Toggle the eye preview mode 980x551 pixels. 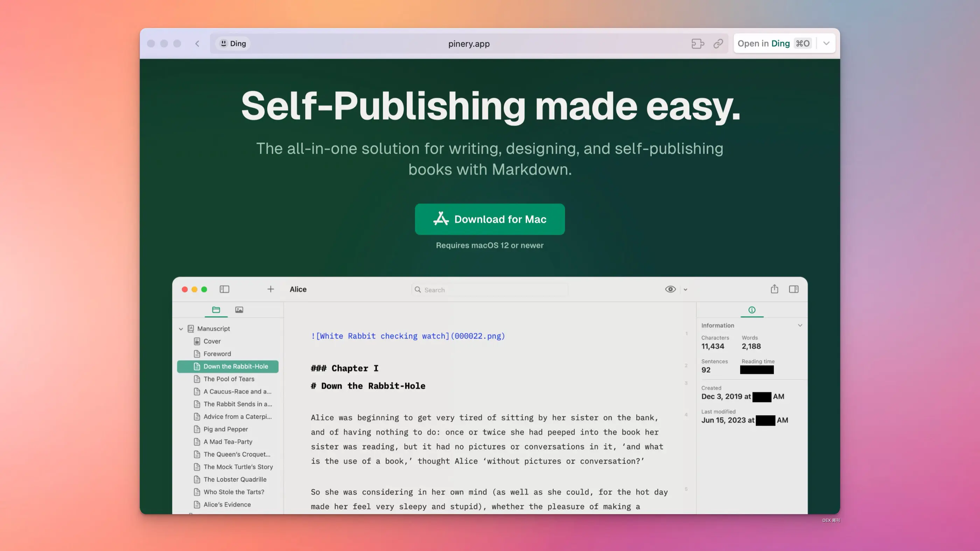click(670, 289)
